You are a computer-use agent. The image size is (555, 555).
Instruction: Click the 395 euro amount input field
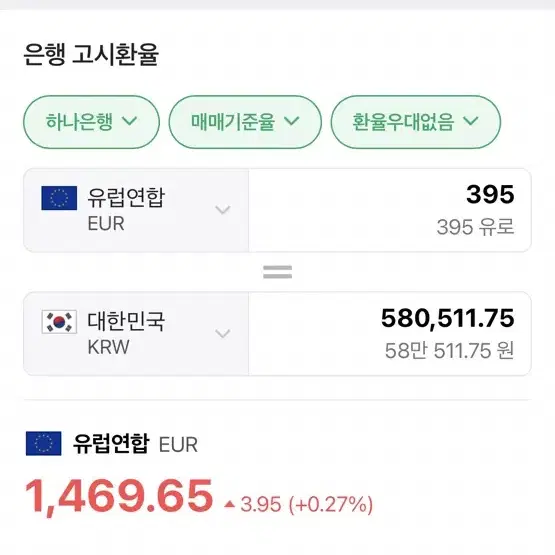point(390,210)
